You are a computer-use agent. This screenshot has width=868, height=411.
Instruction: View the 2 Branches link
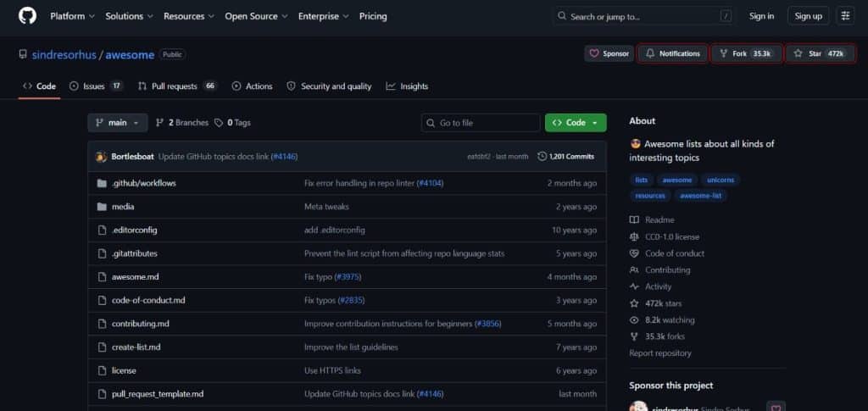pos(182,123)
